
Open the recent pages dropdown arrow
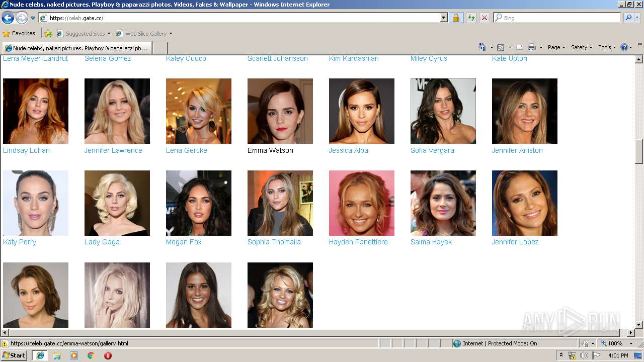[x=33, y=18]
